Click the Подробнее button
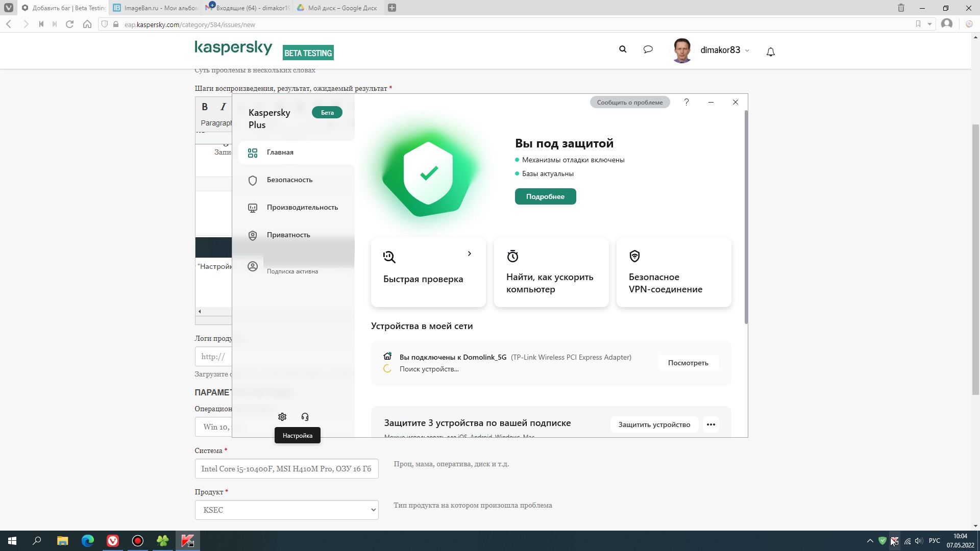Viewport: 980px width, 551px height. coord(545,196)
